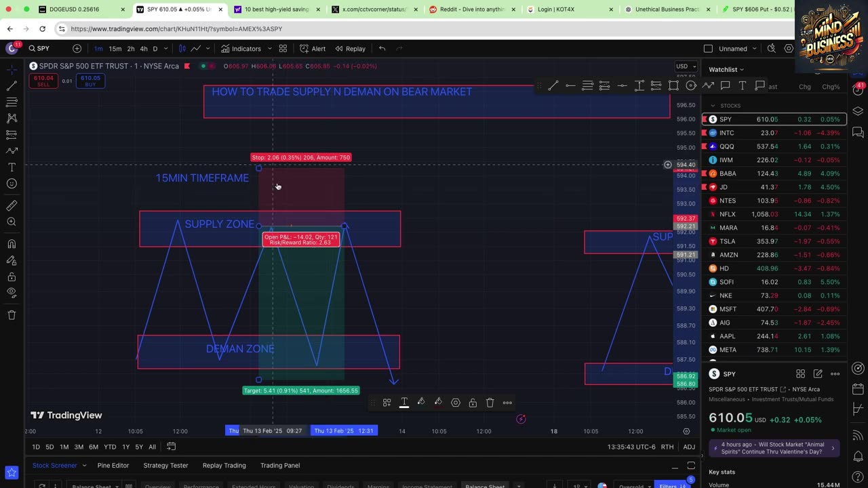Click the 610.04 SELL button

(43, 81)
